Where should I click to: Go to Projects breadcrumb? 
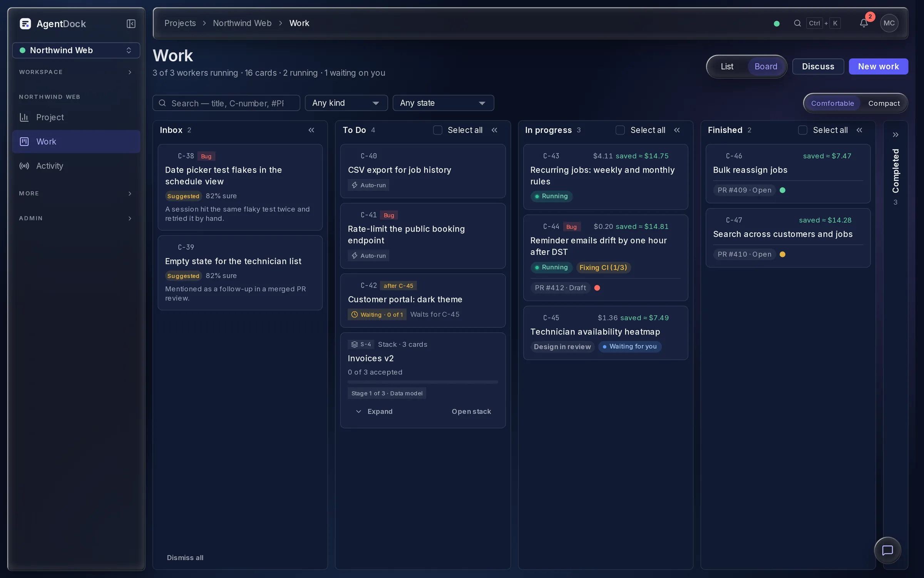point(180,23)
